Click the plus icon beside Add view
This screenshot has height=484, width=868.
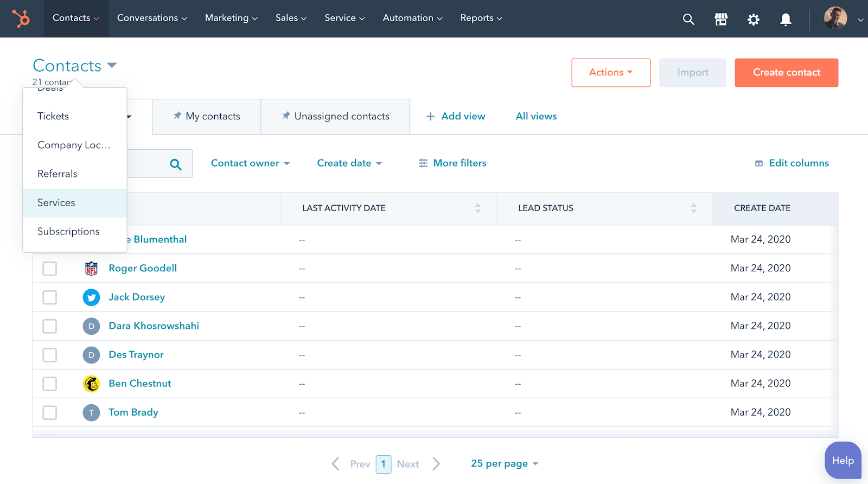(430, 116)
